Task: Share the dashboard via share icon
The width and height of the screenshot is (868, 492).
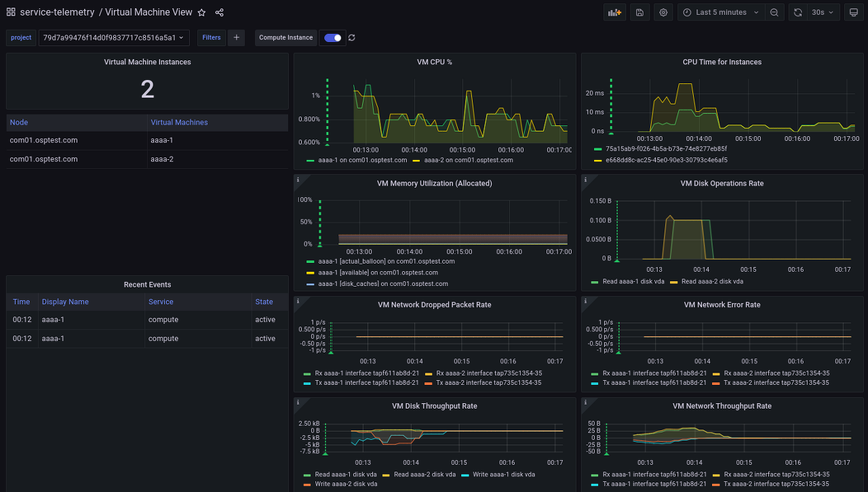Action: point(219,12)
